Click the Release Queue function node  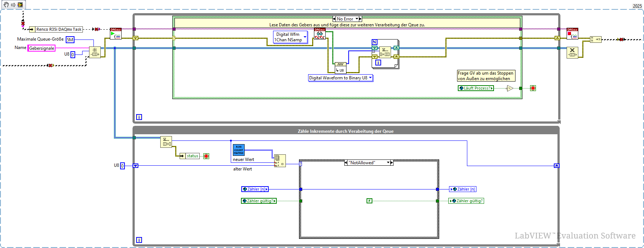pyautogui.click(x=572, y=52)
